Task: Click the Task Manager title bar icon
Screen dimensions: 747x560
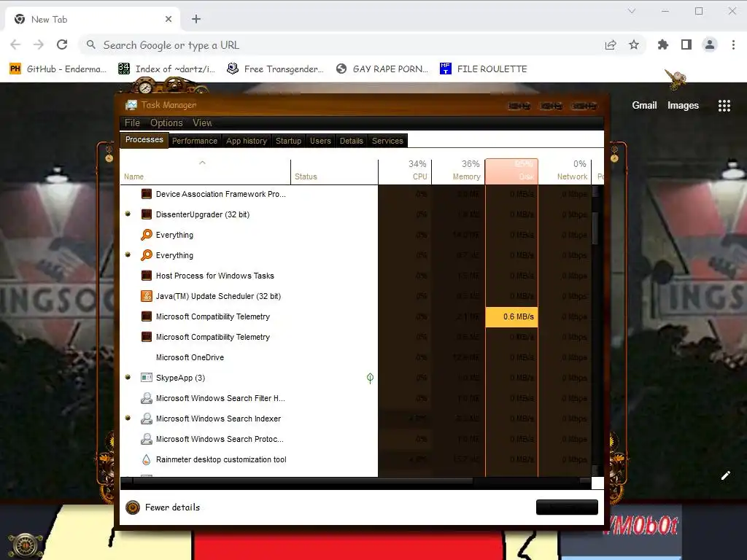Action: (131, 105)
